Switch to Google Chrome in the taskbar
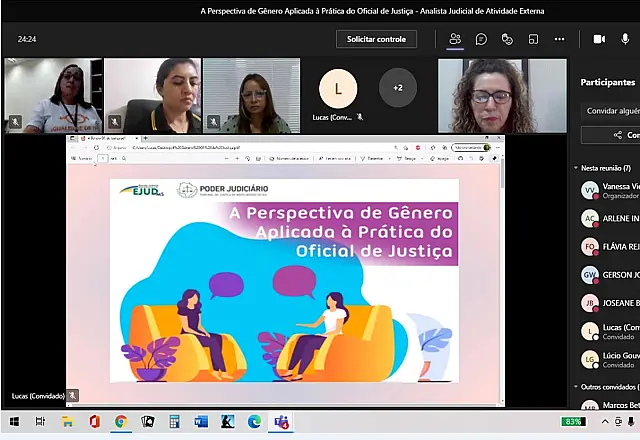This screenshot has height=440, width=640. point(121,422)
